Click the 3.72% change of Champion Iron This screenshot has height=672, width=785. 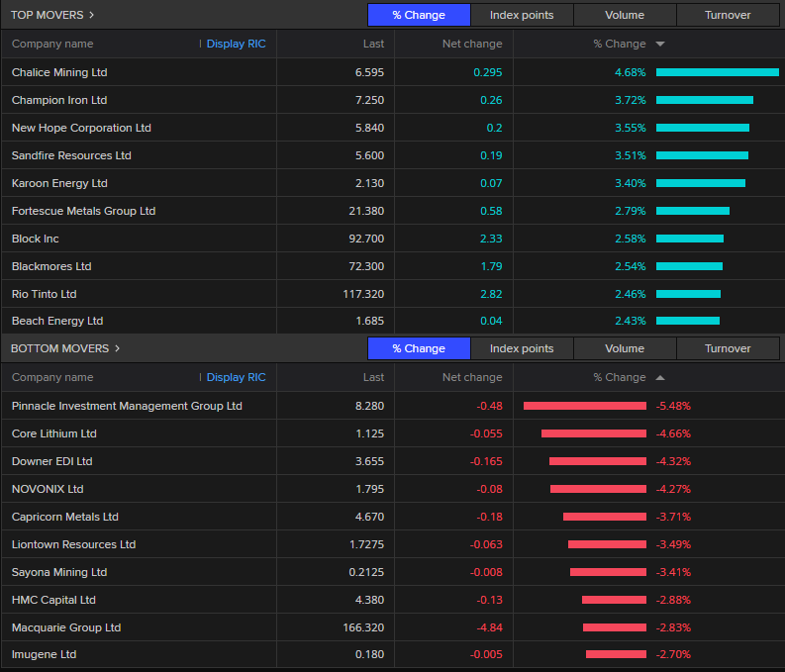(x=631, y=100)
